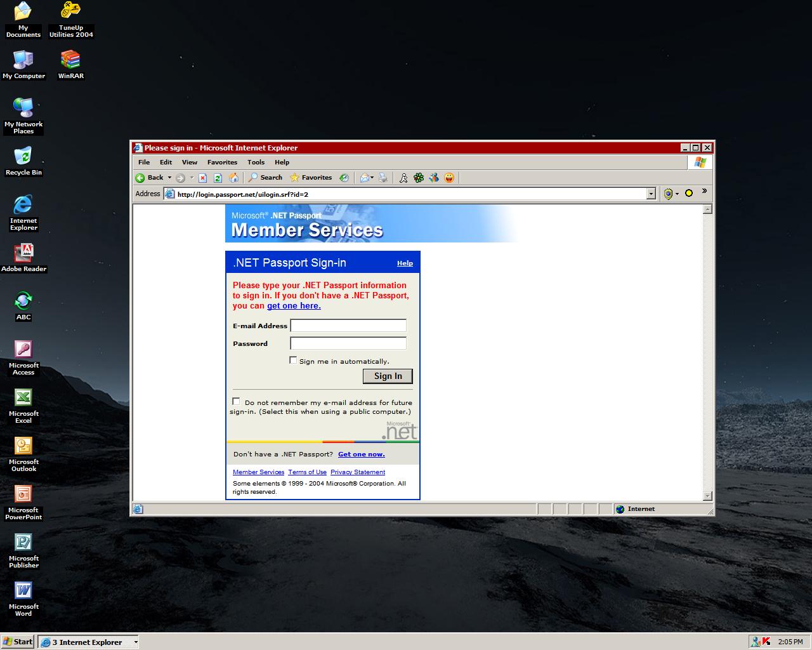Viewport: 812px width, 650px height.
Task: Open the Address bar history dropdown
Action: pyautogui.click(x=652, y=194)
